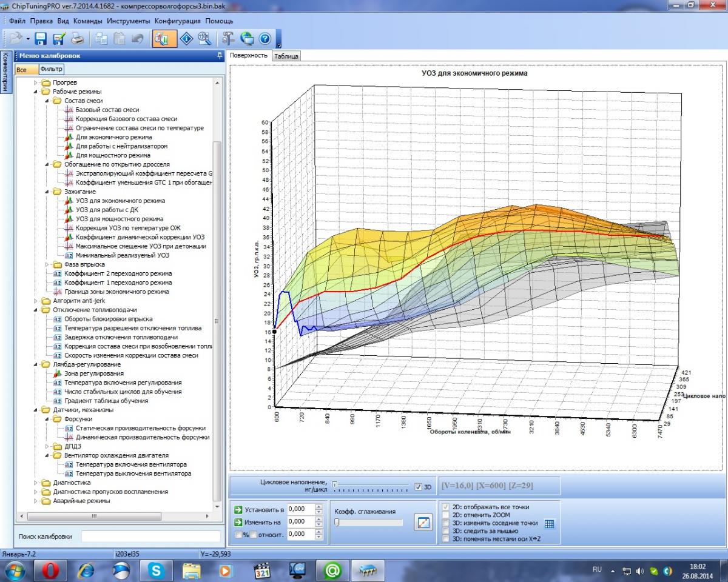The height and width of the screenshot is (582, 728).
Task: Open Skype from the Windows taskbar
Action: click(x=157, y=570)
